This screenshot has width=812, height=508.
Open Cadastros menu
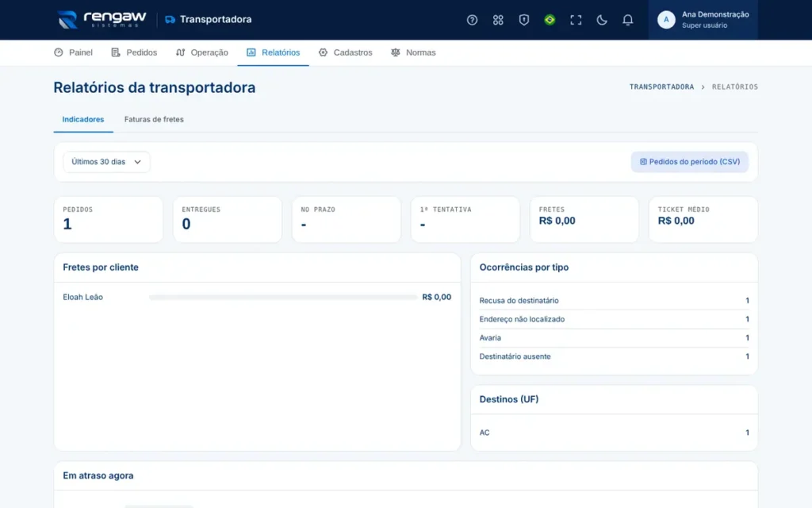[x=346, y=52]
